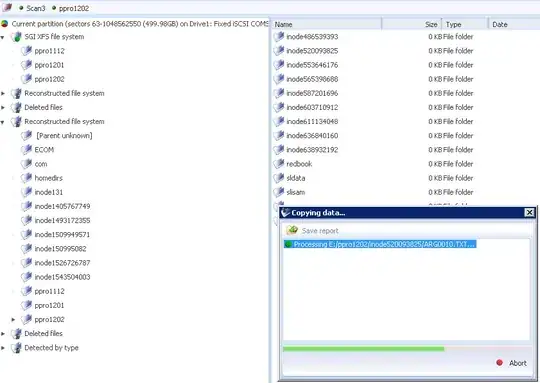540x383 pixels.
Task: Click the inode565398688 folder icon
Action: coord(279,79)
